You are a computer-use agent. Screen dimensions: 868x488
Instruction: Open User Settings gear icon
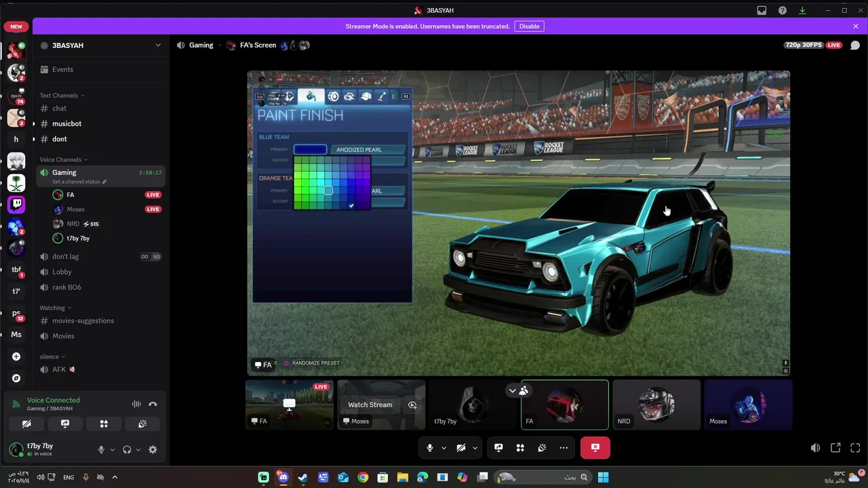click(x=153, y=449)
